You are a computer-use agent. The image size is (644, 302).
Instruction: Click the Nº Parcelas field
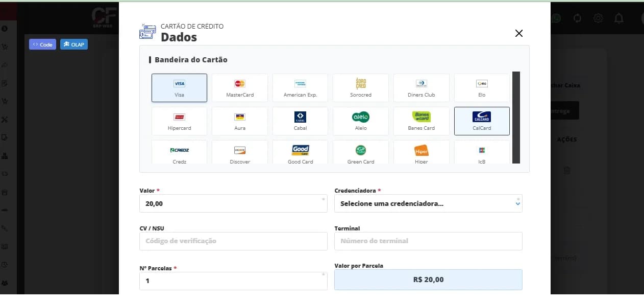click(x=233, y=281)
